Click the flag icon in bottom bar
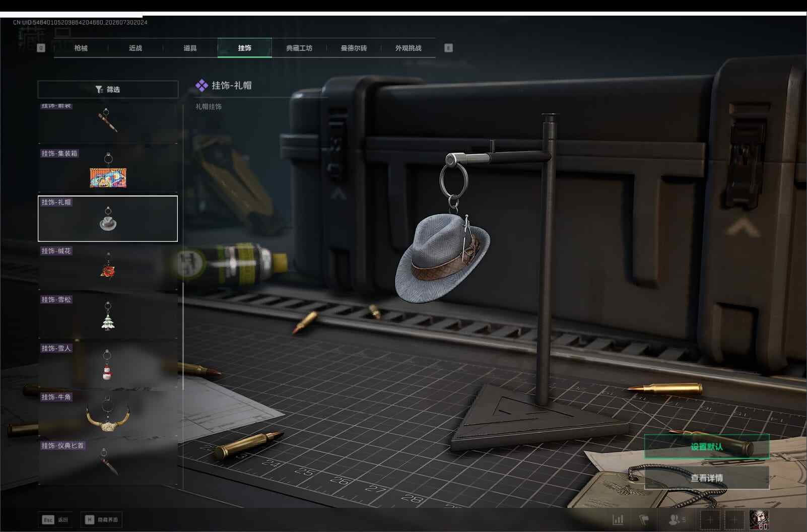 pos(644,519)
